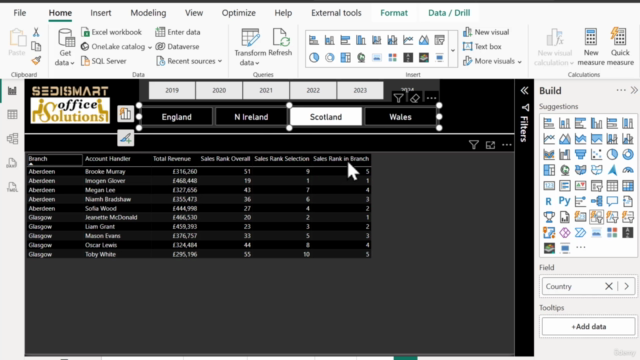Image resolution: width=640 pixels, height=360 pixels.
Task: Open TMDL view in sidebar
Action: (x=12, y=187)
